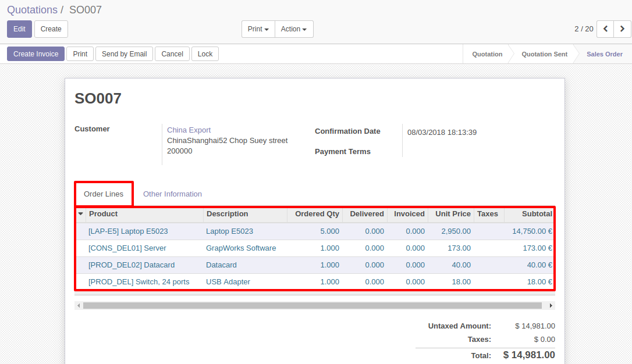
Task: Lock the sales order
Action: pos(205,54)
